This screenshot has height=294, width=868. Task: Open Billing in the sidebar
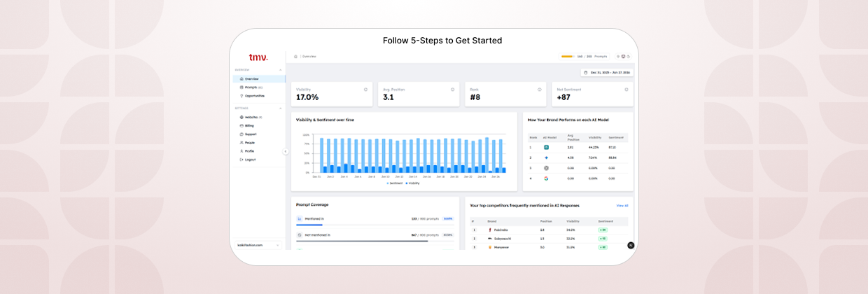[x=259, y=126]
